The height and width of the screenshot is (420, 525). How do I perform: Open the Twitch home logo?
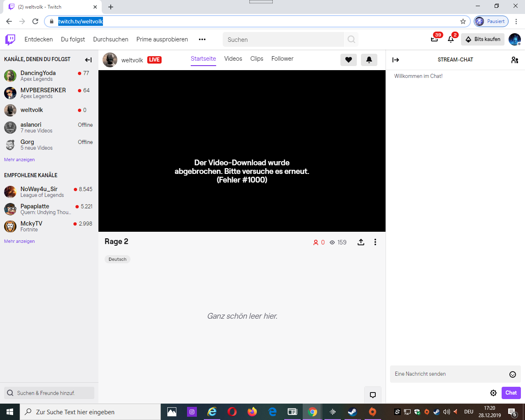click(10, 39)
